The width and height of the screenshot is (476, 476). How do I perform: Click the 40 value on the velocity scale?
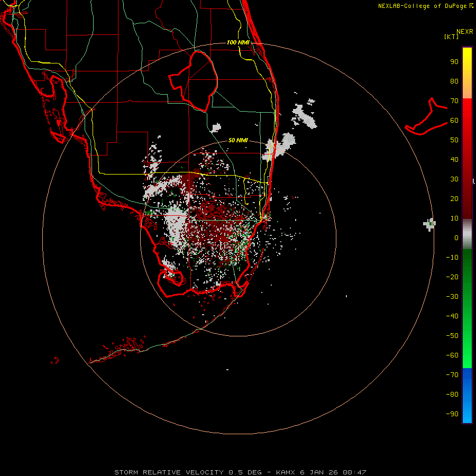(454, 160)
